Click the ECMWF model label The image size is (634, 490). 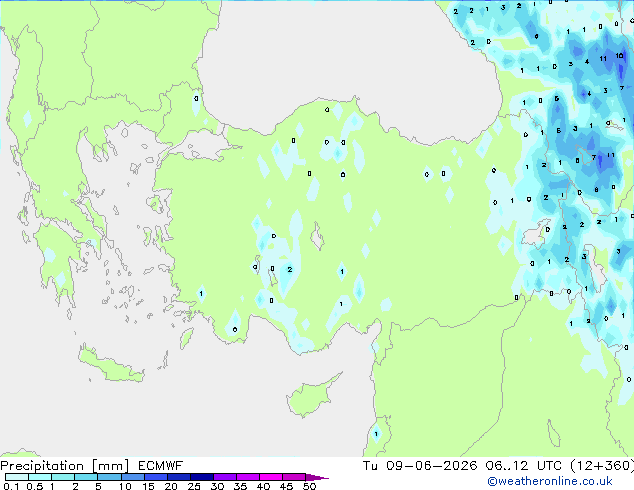coord(160,466)
